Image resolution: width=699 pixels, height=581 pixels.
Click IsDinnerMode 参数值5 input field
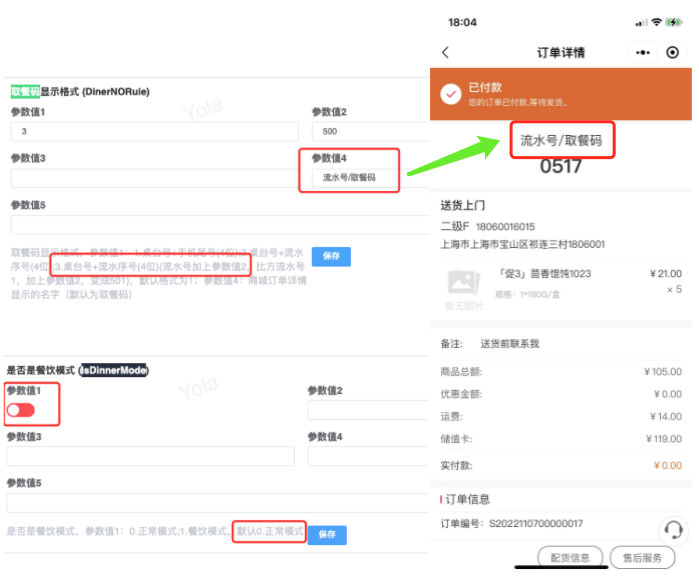pos(217,503)
